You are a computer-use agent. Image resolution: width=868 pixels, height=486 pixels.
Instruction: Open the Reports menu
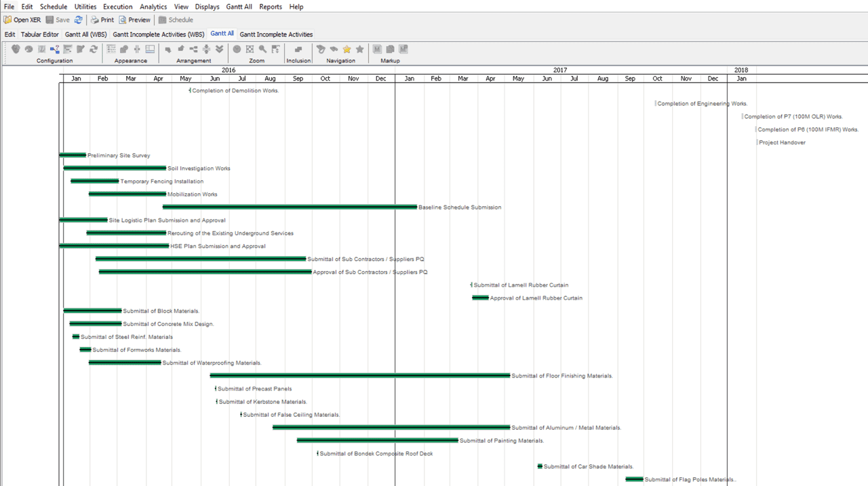(x=271, y=6)
